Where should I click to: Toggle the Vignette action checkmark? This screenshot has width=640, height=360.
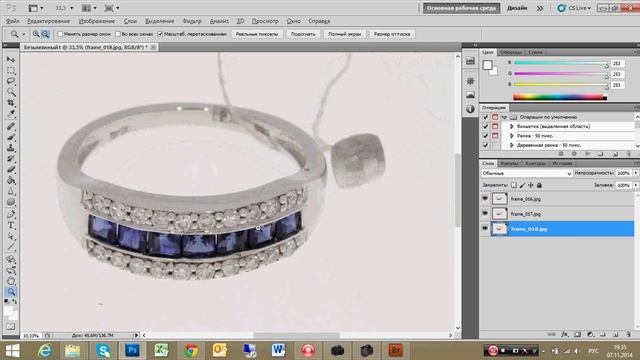pos(485,127)
